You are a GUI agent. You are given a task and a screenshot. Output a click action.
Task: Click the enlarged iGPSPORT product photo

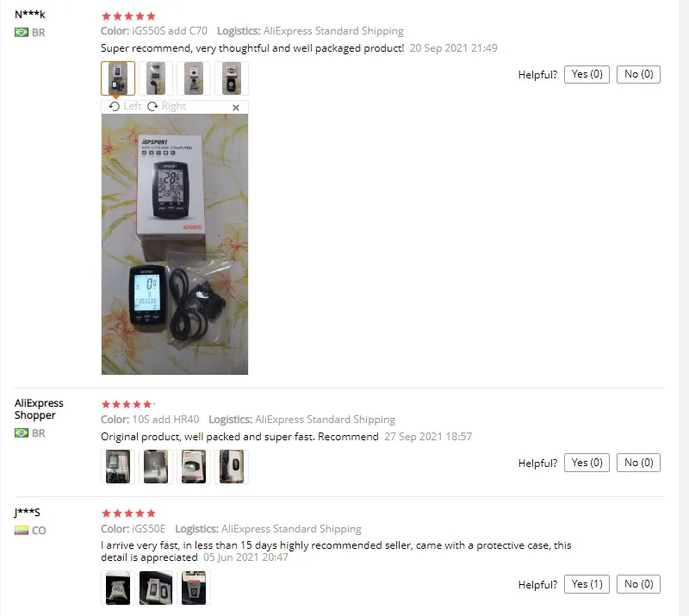click(x=175, y=244)
